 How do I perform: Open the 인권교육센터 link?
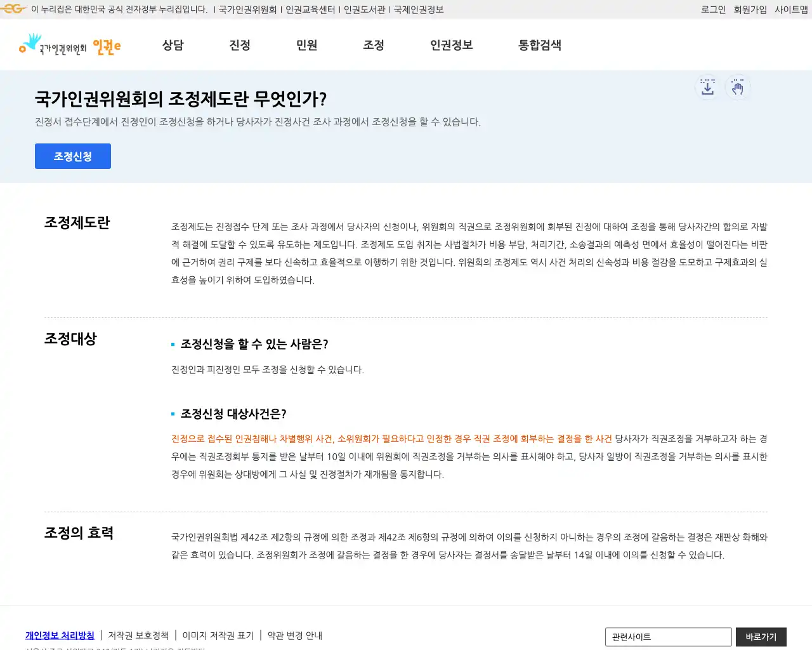tap(311, 9)
